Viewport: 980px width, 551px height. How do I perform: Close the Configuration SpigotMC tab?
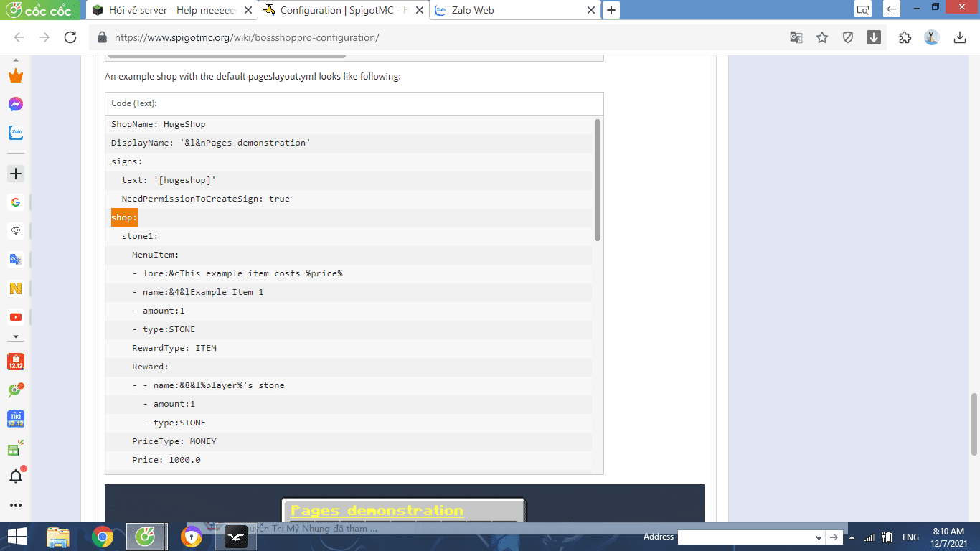[419, 10]
